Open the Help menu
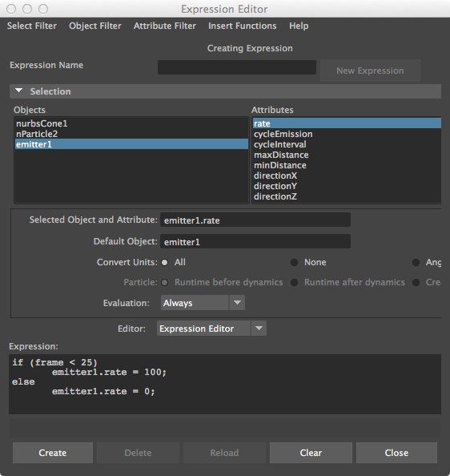Image resolution: width=450 pixels, height=476 pixels. (299, 26)
